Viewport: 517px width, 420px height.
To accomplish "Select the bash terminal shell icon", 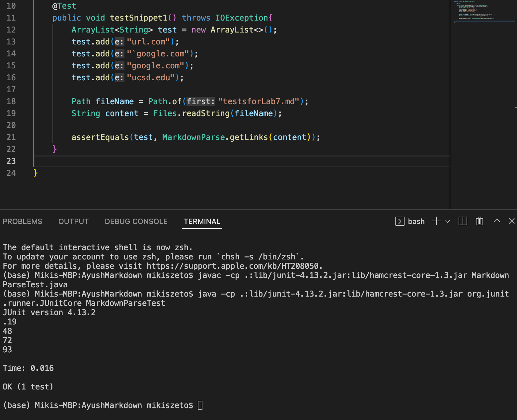I will click(x=400, y=221).
